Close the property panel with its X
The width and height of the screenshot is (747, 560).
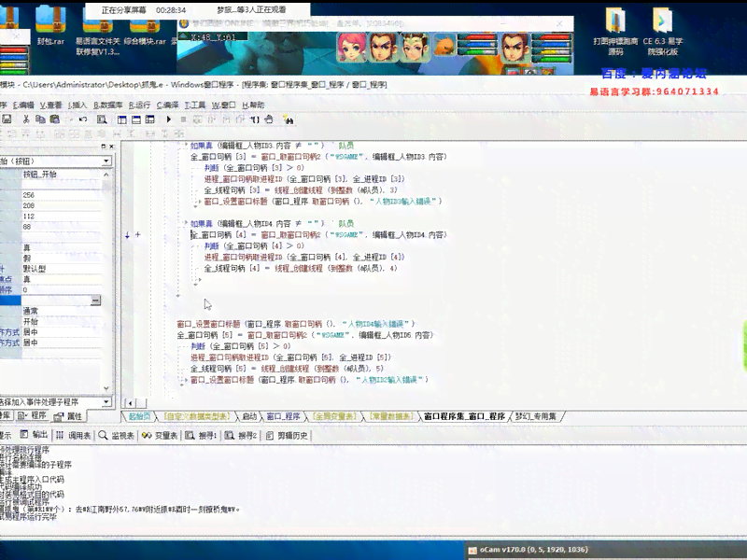click(x=111, y=147)
